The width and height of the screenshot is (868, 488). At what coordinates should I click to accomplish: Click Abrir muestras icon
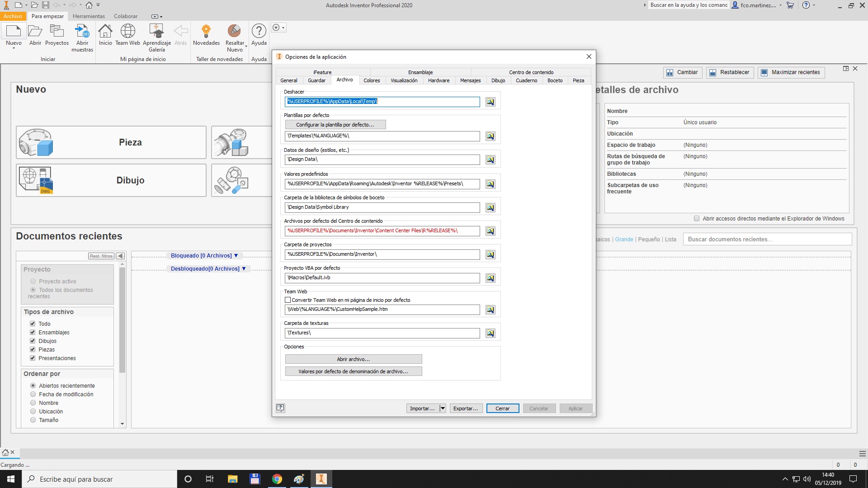[x=82, y=31]
